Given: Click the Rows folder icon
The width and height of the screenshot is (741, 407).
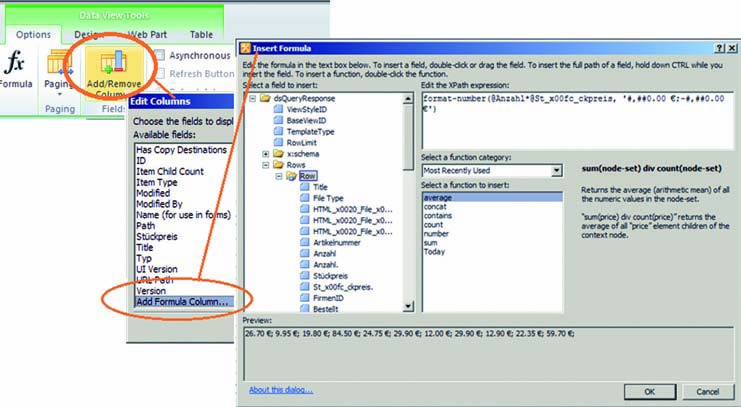Looking at the screenshot, I should (278, 165).
